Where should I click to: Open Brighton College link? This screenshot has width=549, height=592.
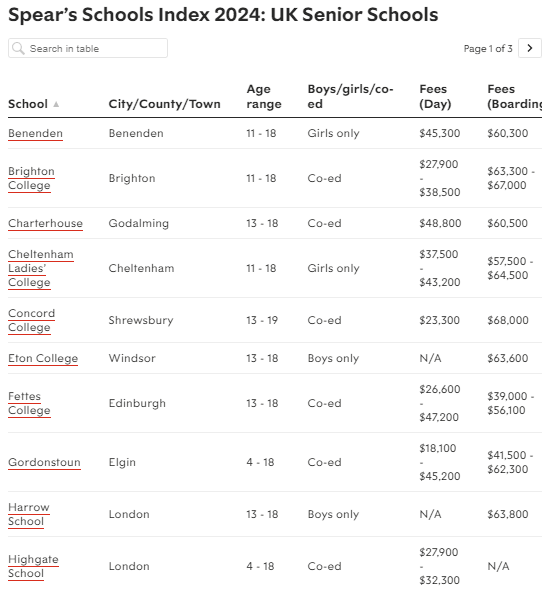click(31, 178)
